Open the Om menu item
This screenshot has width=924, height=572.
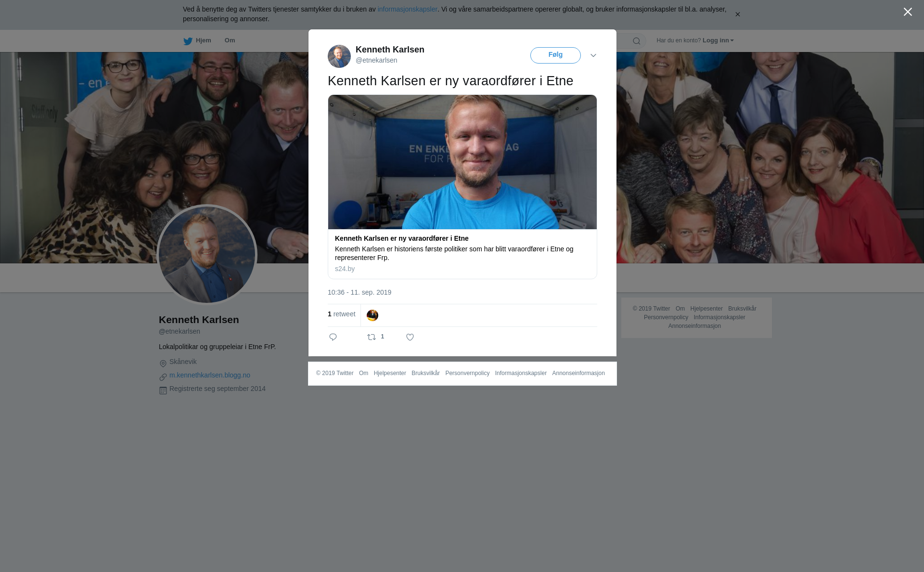(230, 40)
